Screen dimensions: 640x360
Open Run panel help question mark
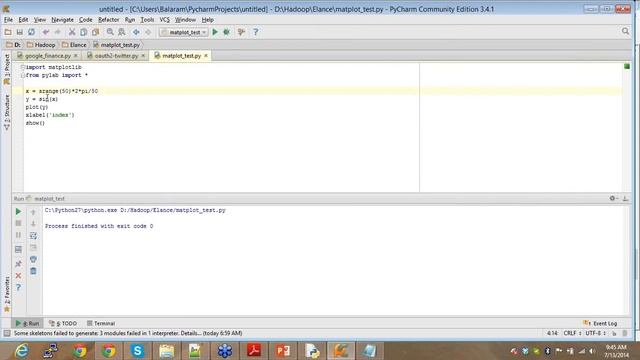[x=18, y=287]
